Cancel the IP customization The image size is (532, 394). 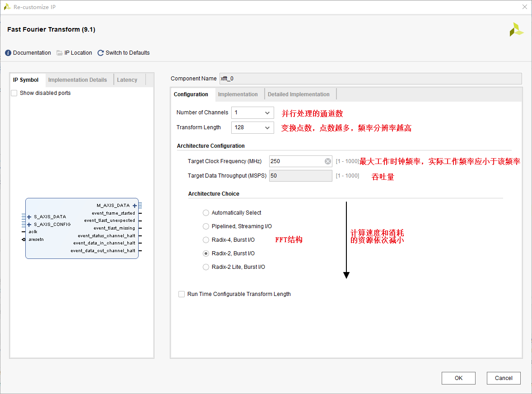(x=504, y=378)
